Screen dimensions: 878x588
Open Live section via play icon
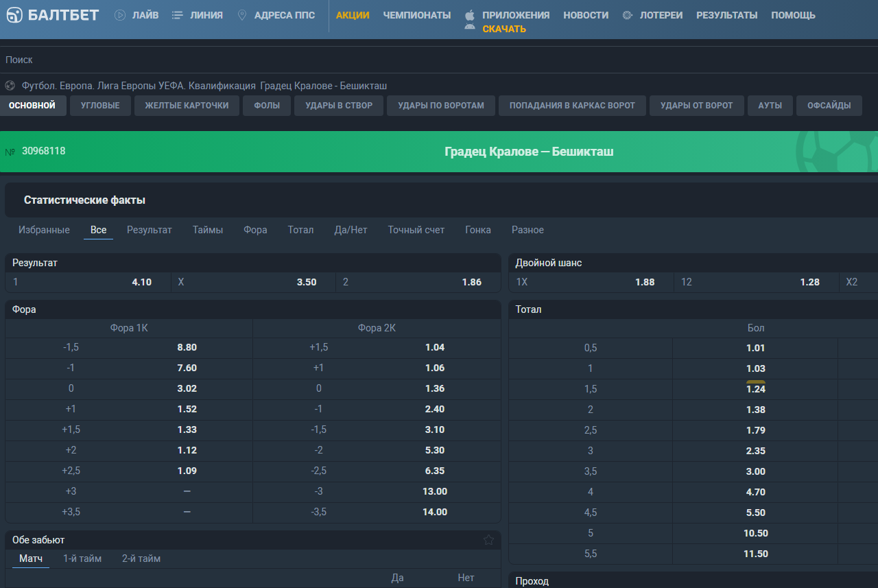tap(120, 15)
